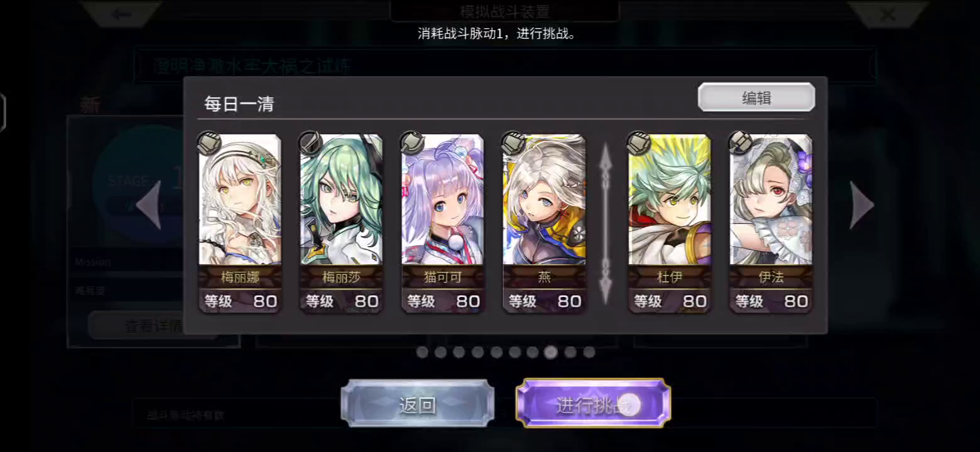
Task: Go to next party with right arrow
Action: click(861, 205)
